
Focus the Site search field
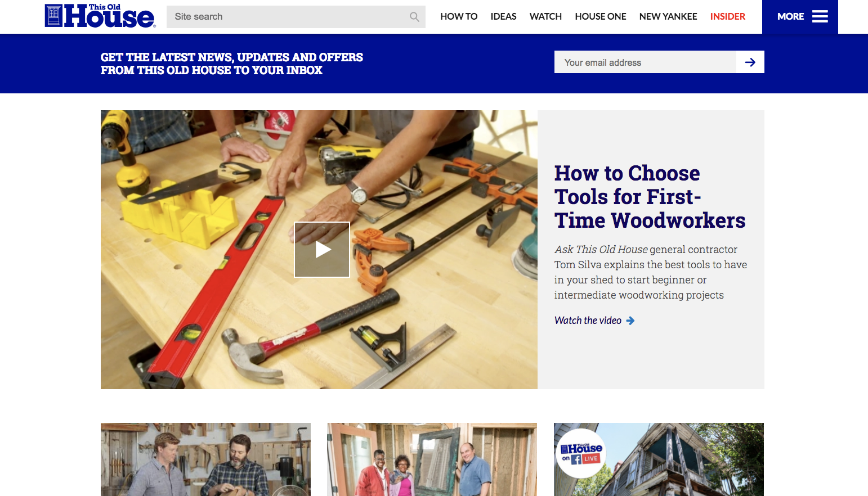[296, 17]
